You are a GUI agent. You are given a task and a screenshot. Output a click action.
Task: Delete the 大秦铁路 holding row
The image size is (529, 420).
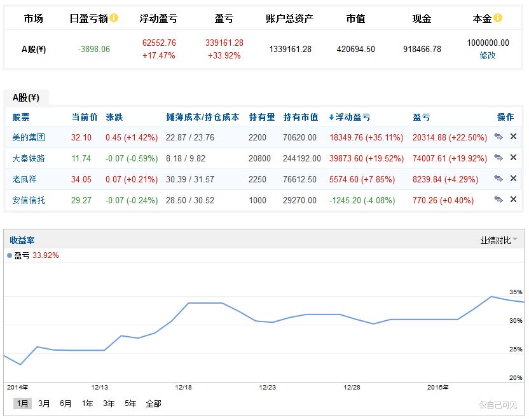pyautogui.click(x=513, y=158)
